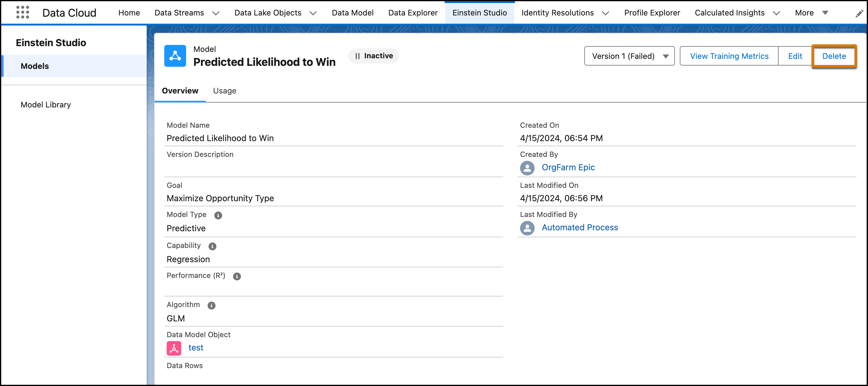Expand the Calculated Insights chevron menu
Viewport: 868px width, 386px height.
[x=776, y=13]
